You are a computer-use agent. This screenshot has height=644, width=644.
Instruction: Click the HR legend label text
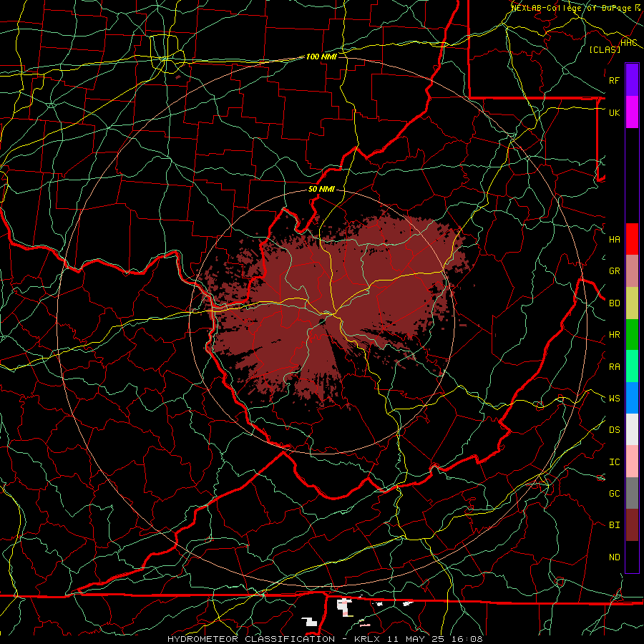[x=615, y=335]
